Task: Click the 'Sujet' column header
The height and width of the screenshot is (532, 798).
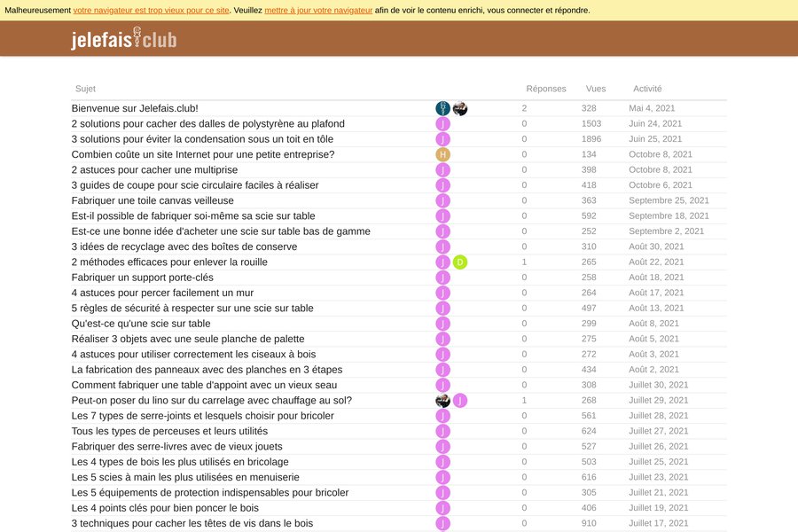Action: 85,89
